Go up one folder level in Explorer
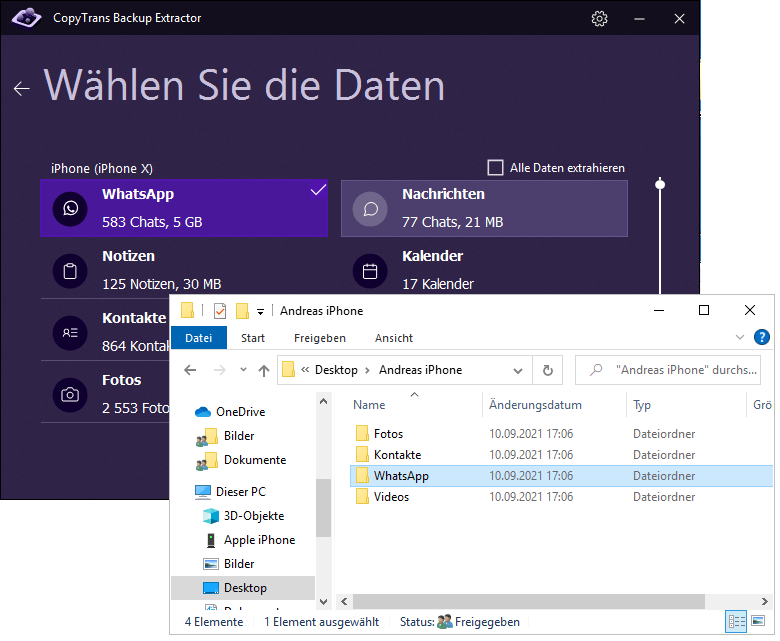Viewport: 780px width, 641px height. coord(264,370)
